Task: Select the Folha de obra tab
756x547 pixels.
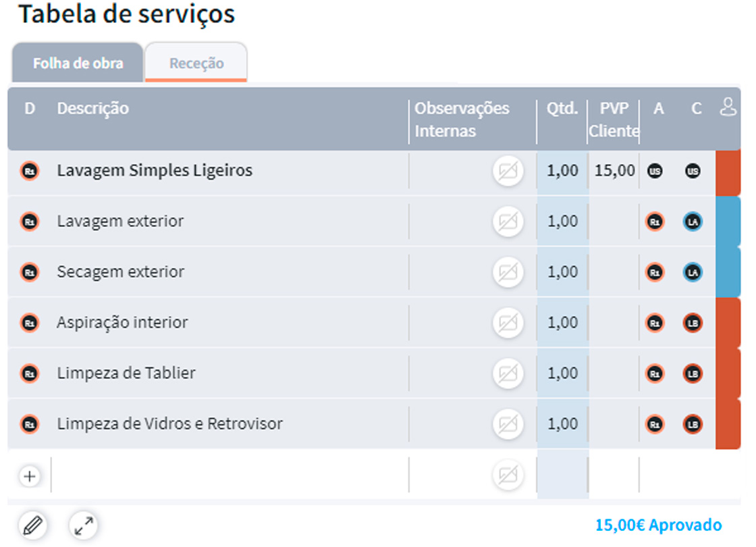Action: click(76, 62)
